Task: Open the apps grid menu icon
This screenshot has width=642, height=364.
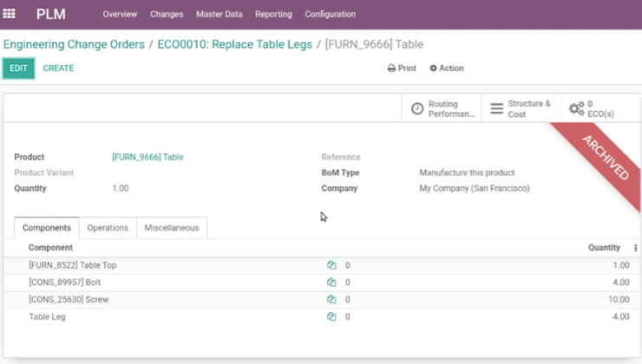Action: pyautogui.click(x=9, y=14)
